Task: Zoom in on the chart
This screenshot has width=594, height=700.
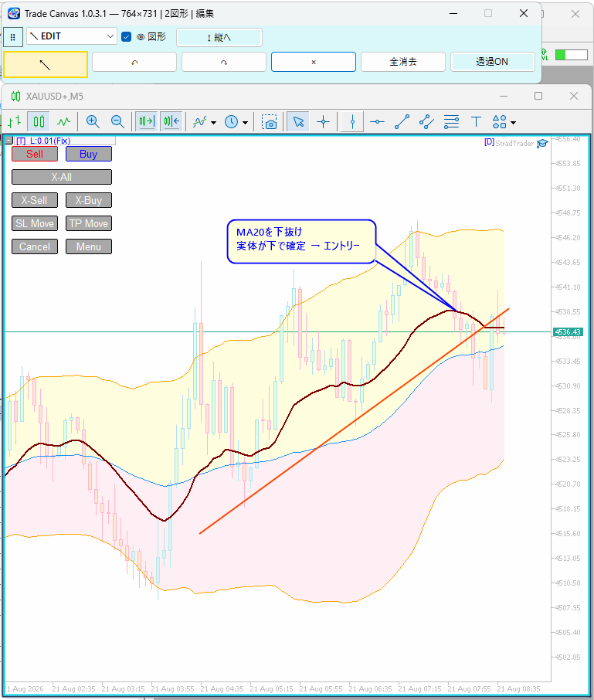Action: point(93,121)
